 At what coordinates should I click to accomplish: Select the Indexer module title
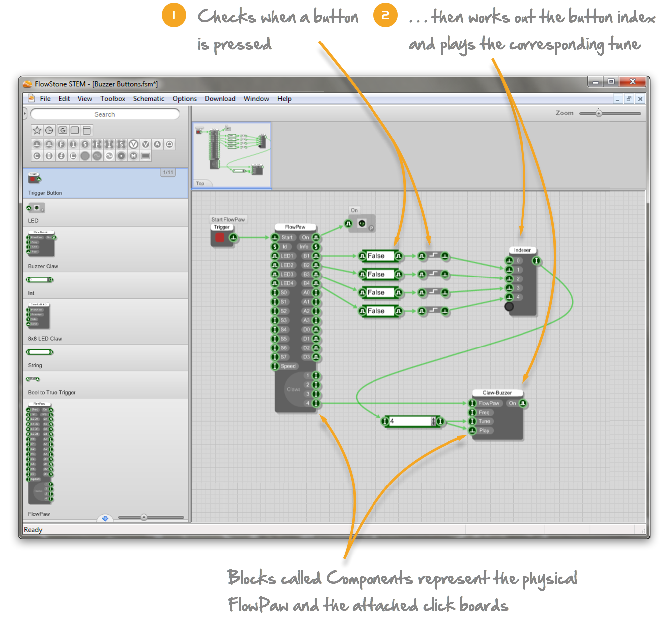(522, 250)
